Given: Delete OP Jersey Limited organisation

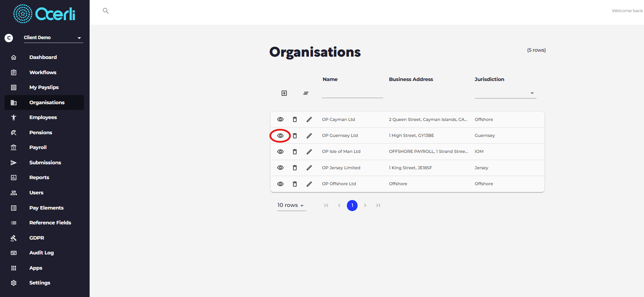Looking at the screenshot, I should pos(295,168).
